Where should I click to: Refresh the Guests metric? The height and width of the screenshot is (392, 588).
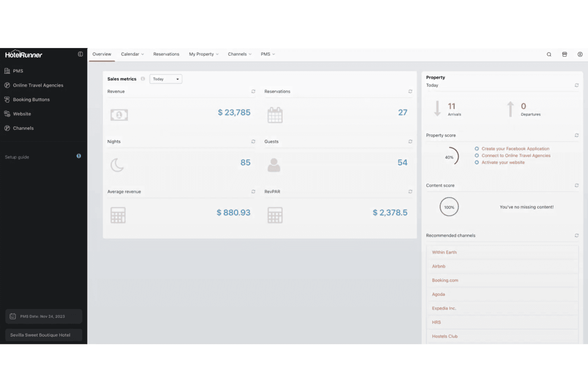[410, 141]
